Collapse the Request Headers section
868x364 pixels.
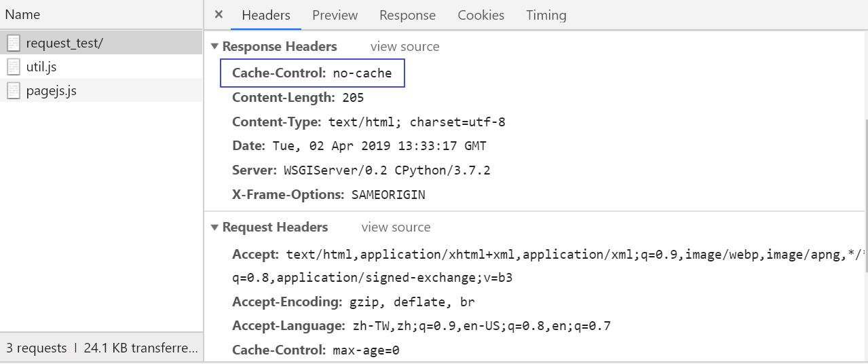coord(215,227)
